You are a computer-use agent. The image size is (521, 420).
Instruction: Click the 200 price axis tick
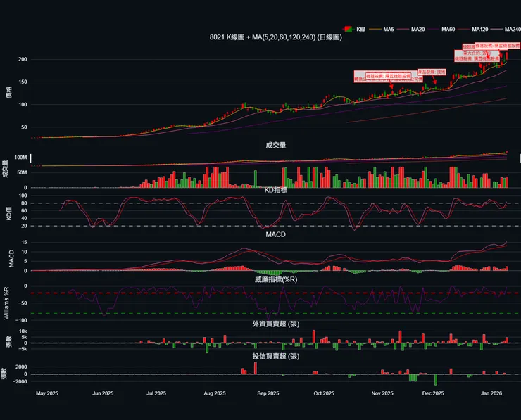(x=23, y=59)
